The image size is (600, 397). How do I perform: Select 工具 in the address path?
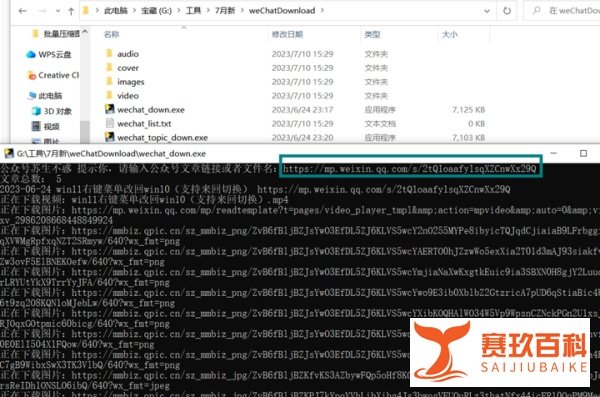[193, 10]
